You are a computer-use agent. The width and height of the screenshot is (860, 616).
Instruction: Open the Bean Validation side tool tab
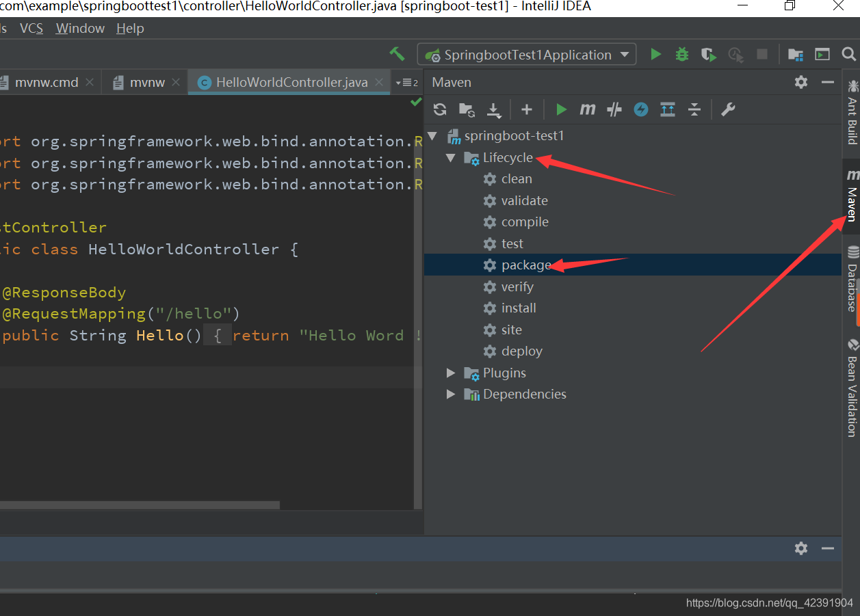(851, 388)
